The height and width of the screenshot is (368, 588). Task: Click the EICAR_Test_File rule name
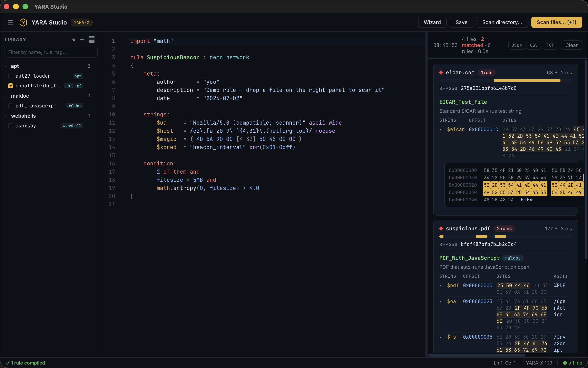[x=463, y=102]
